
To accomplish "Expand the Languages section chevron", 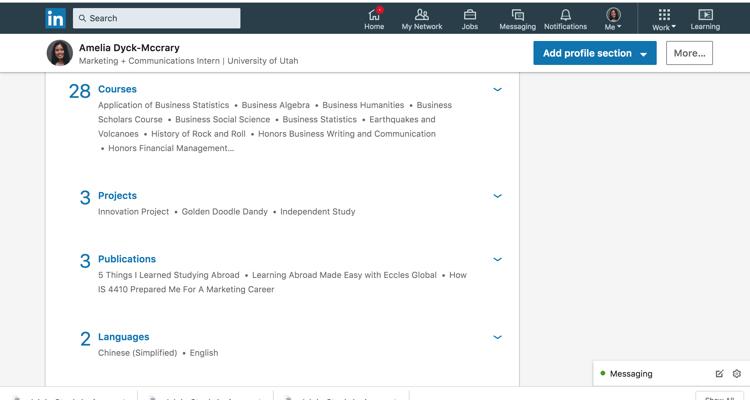I will tap(497, 337).
